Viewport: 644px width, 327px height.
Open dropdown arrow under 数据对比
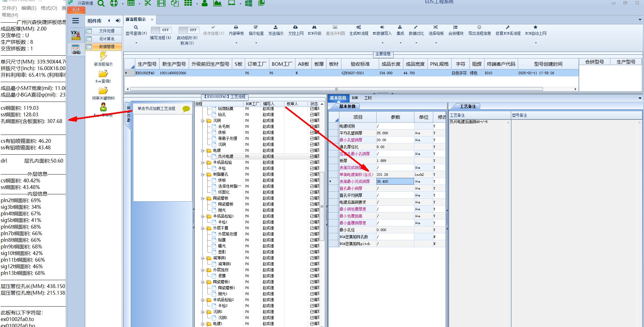coord(416,43)
